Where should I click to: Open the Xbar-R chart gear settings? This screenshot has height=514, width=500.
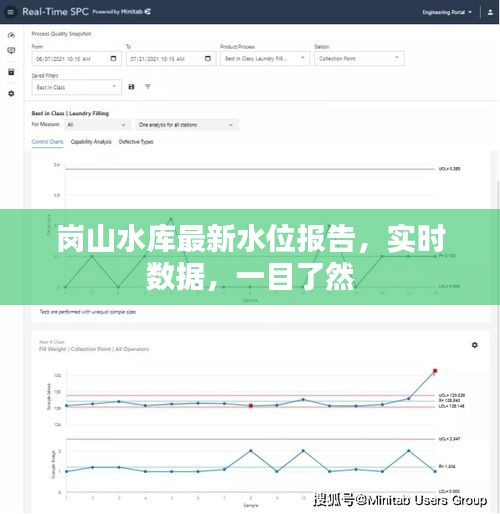pos(475,345)
